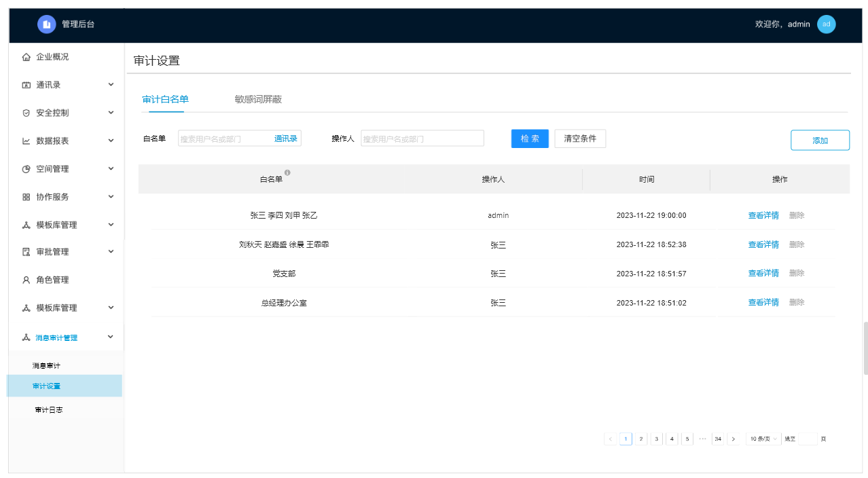The width and height of the screenshot is (868, 478).
Task: Click the 检索 search button
Action: click(x=530, y=139)
